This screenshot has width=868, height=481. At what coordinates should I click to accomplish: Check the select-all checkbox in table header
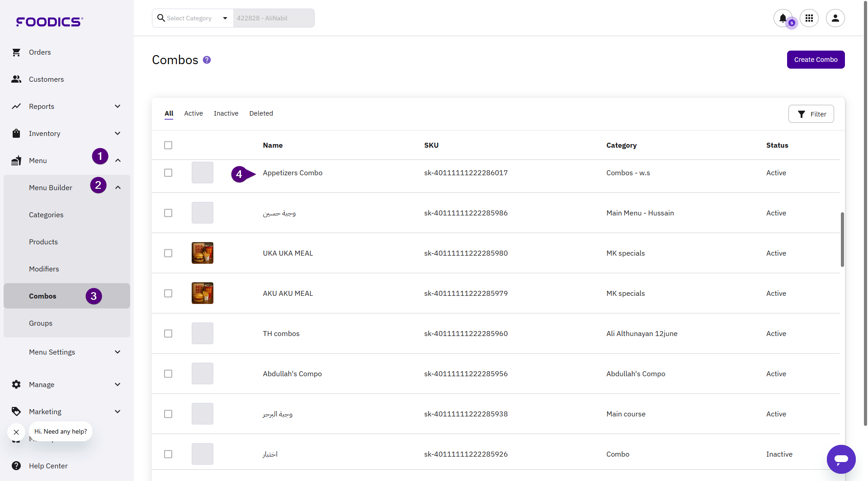168,145
